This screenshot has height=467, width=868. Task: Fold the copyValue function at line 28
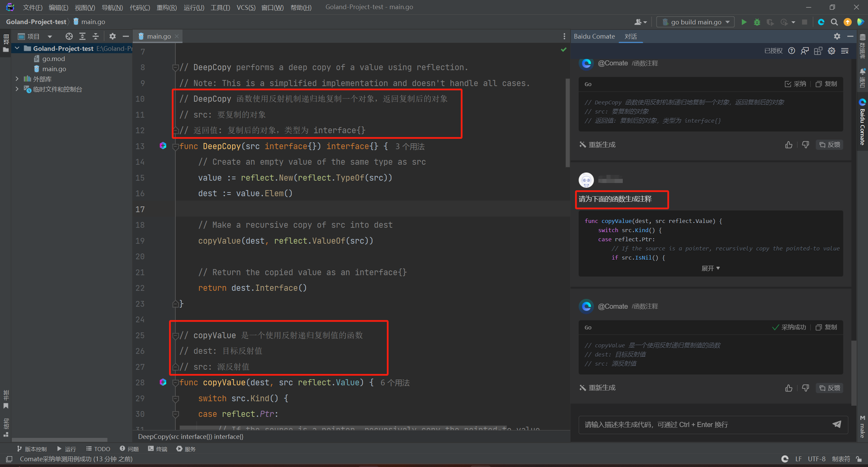175,383
